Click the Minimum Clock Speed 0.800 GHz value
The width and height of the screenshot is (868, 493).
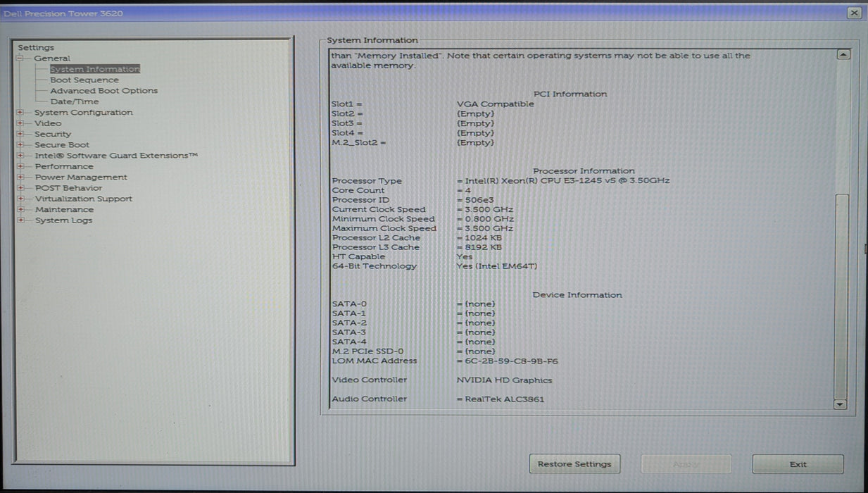coord(489,219)
